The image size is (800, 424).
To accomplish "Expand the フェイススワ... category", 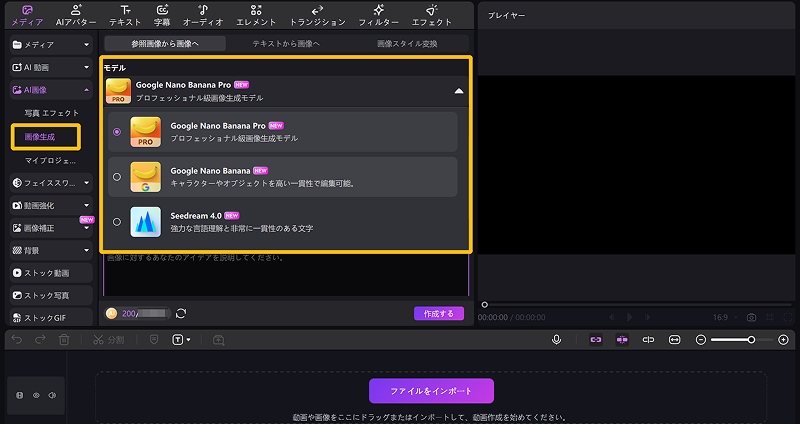I will pos(51,183).
